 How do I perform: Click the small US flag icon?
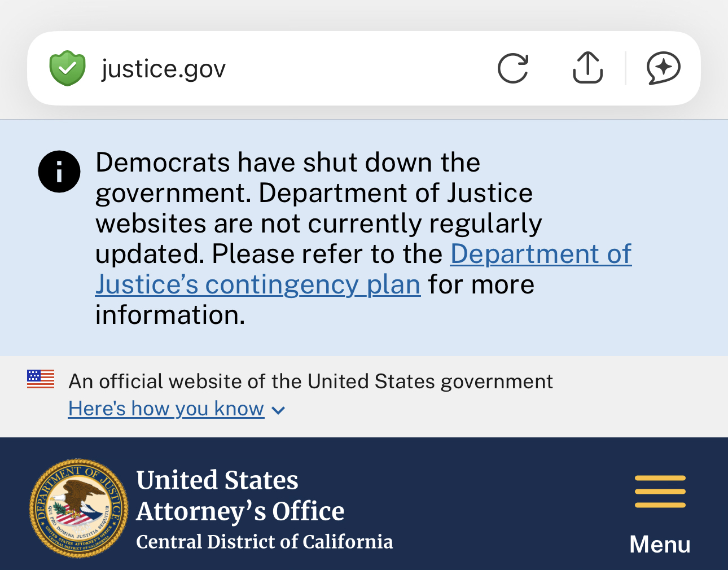[41, 379]
